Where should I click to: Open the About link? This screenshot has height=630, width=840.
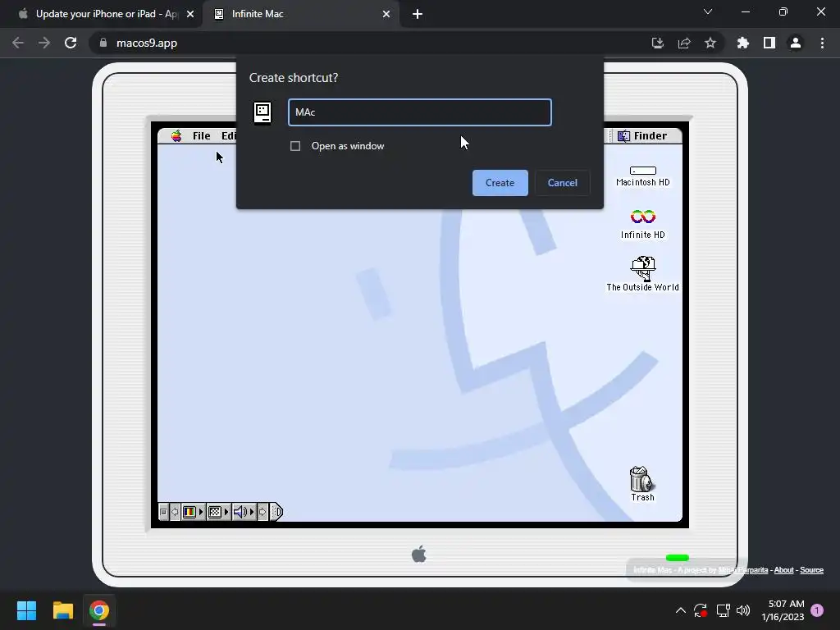click(783, 570)
